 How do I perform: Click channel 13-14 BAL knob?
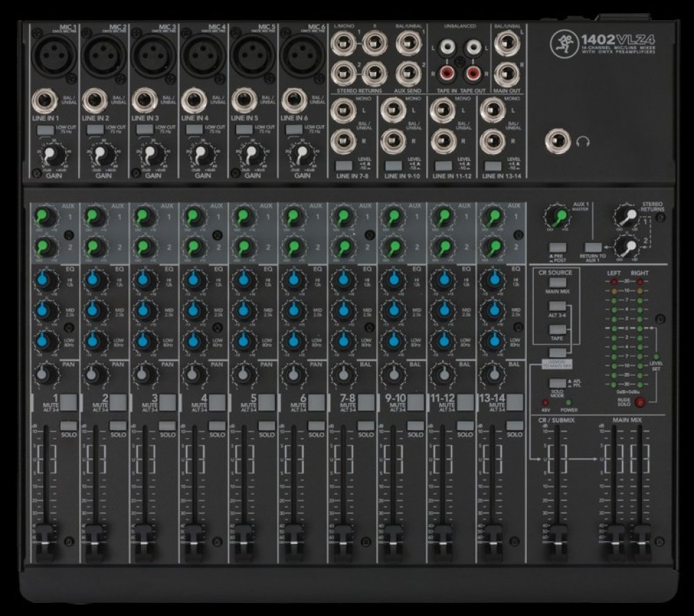[491, 375]
